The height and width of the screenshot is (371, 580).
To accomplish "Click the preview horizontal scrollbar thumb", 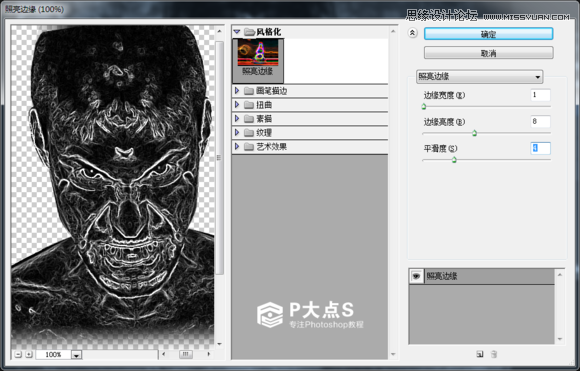I will click(186, 354).
